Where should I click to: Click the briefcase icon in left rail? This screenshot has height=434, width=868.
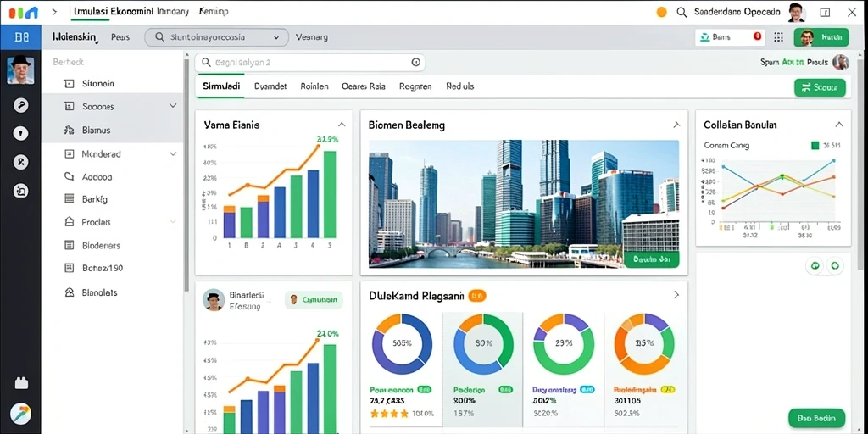click(x=20, y=383)
